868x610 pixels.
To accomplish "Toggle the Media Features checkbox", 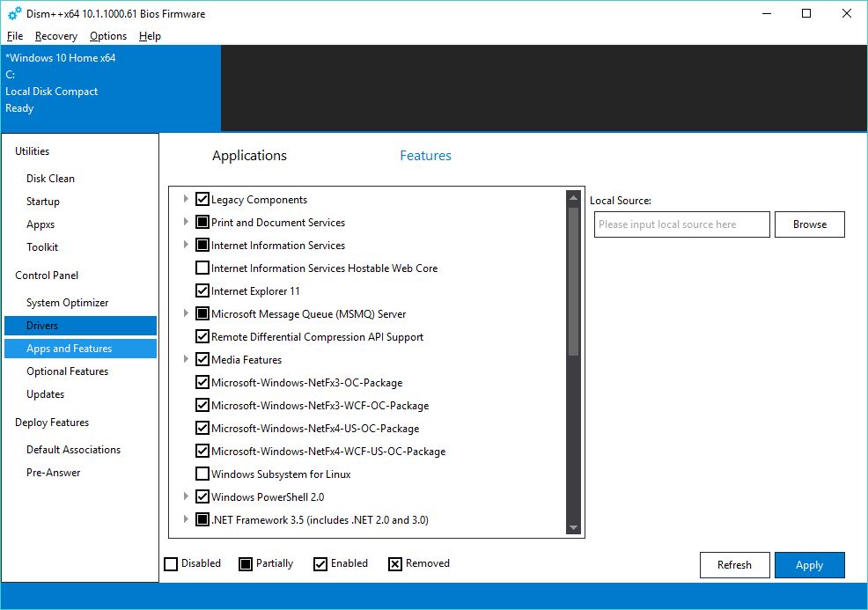I will [x=202, y=359].
